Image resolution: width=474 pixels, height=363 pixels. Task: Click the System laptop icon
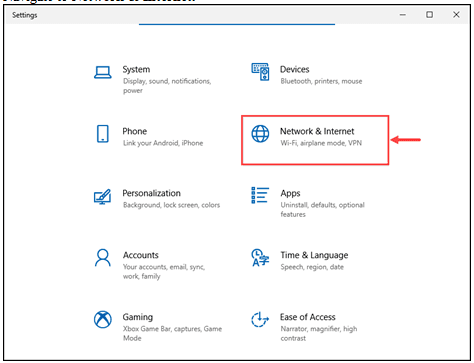pyautogui.click(x=103, y=72)
